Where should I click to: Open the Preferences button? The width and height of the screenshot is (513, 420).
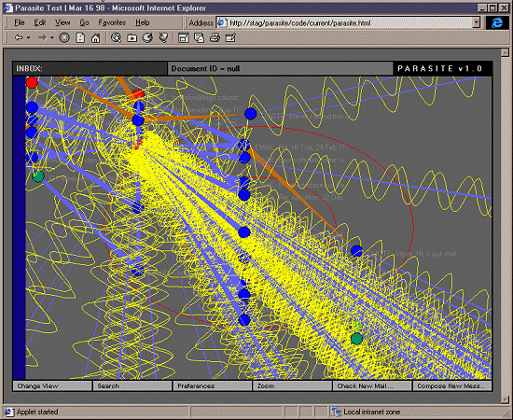coord(213,386)
